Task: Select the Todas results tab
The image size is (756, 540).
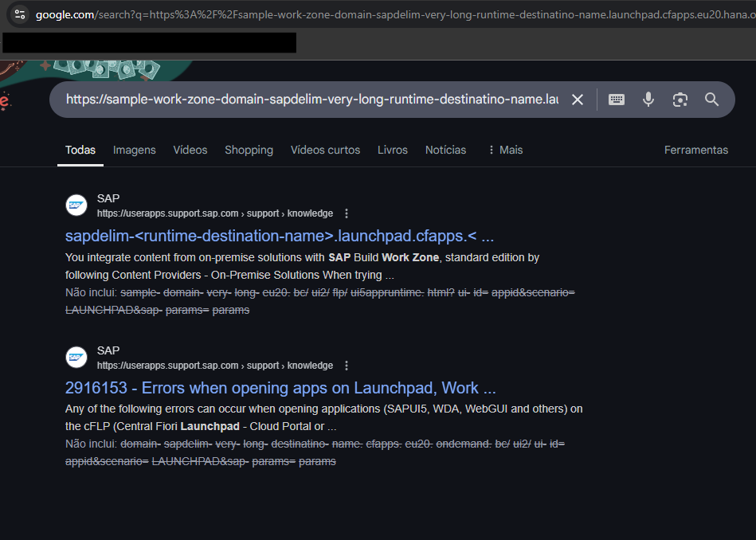Action: click(80, 150)
